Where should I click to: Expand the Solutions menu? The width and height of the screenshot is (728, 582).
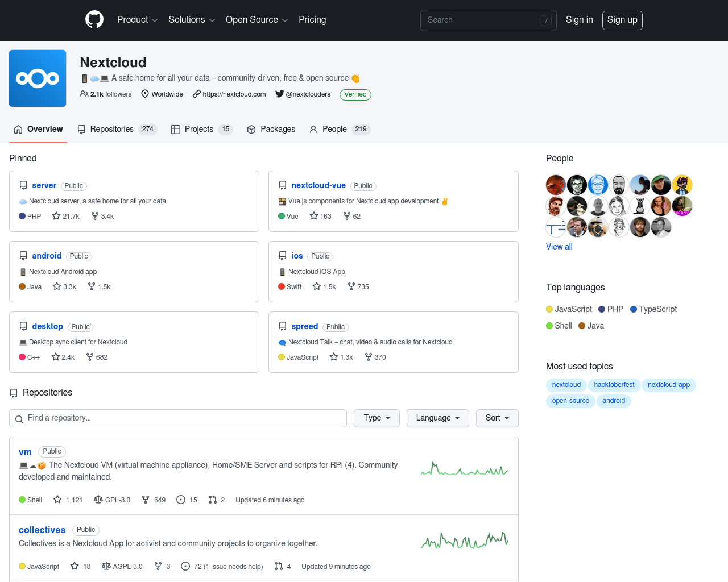(192, 20)
